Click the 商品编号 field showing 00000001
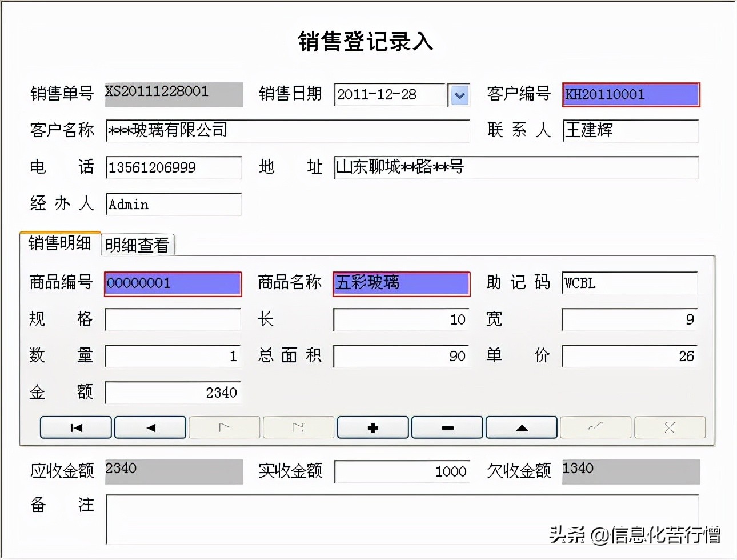Screen dimensions: 737x560 coord(172,283)
